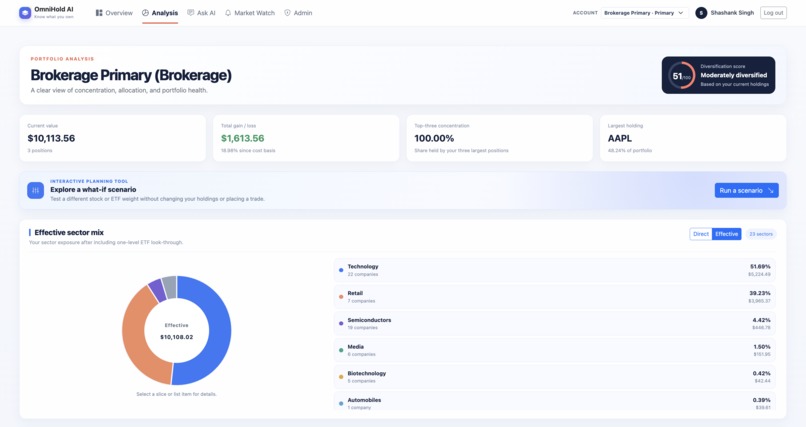
Task: Click the diversification score gauge card
Action: [x=718, y=75]
